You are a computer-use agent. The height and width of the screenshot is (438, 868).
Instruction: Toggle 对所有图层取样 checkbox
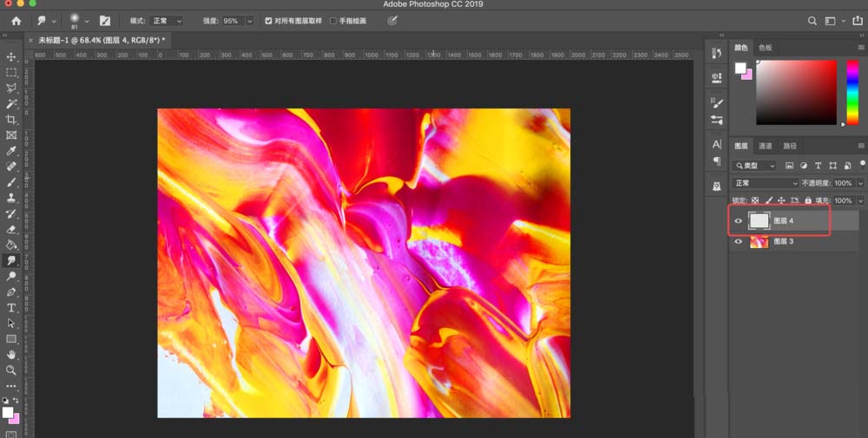click(x=269, y=20)
